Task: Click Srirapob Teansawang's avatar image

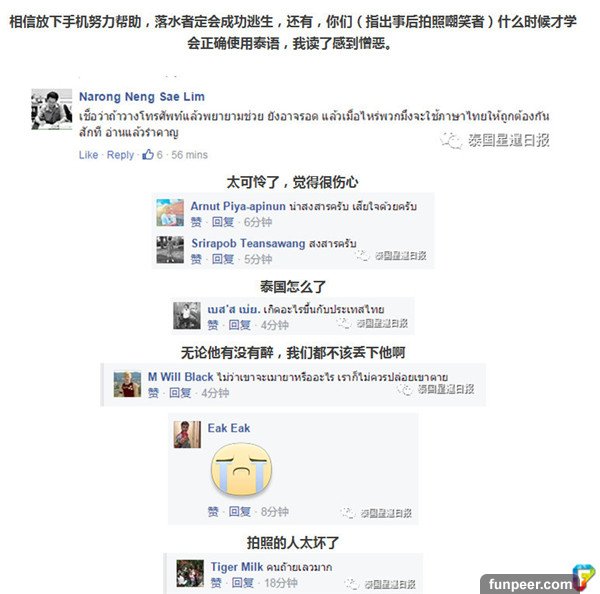Action: click(x=170, y=250)
